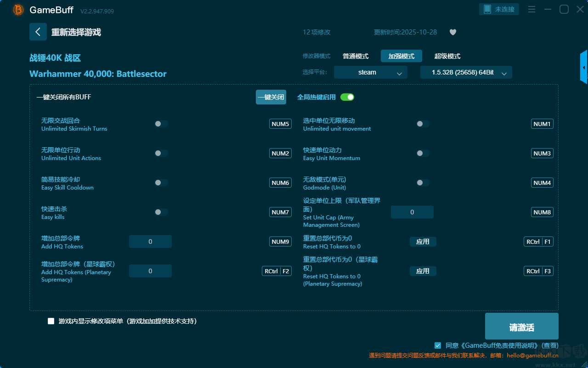Turn on Easy Skill Cooldown
The image size is (588, 368).
pos(161,183)
